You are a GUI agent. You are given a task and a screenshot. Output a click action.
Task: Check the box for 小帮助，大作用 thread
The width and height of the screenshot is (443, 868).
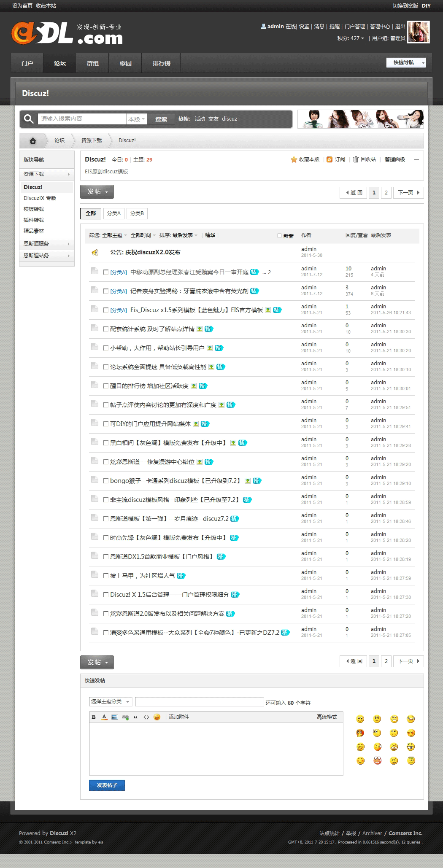click(106, 348)
